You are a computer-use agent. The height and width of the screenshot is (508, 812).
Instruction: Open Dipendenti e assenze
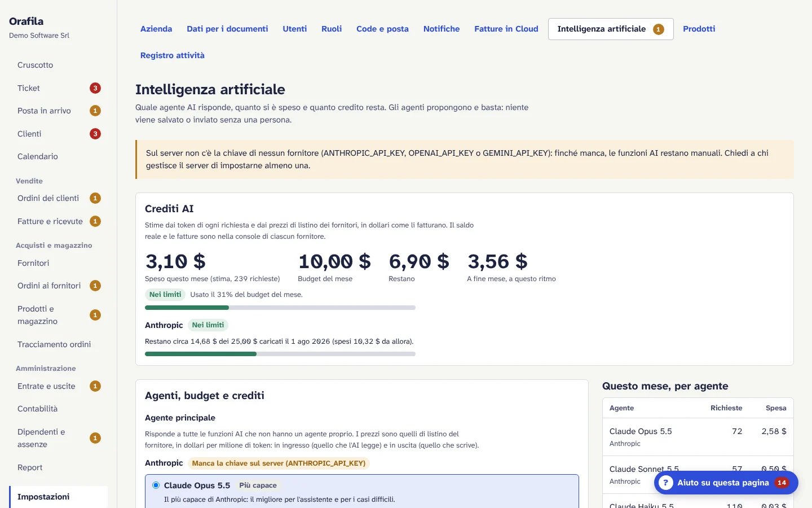[x=59, y=438]
